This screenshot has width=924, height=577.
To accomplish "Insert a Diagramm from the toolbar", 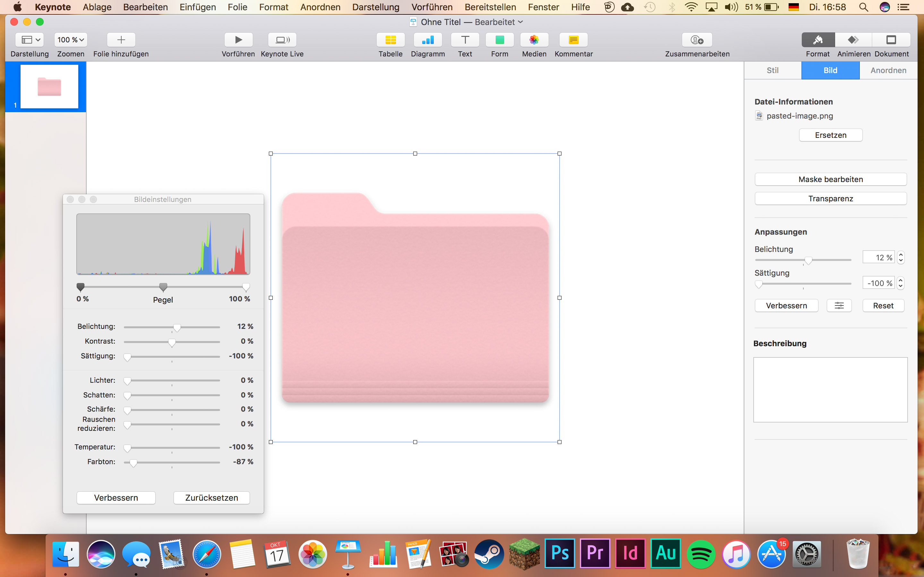I will 428,40.
